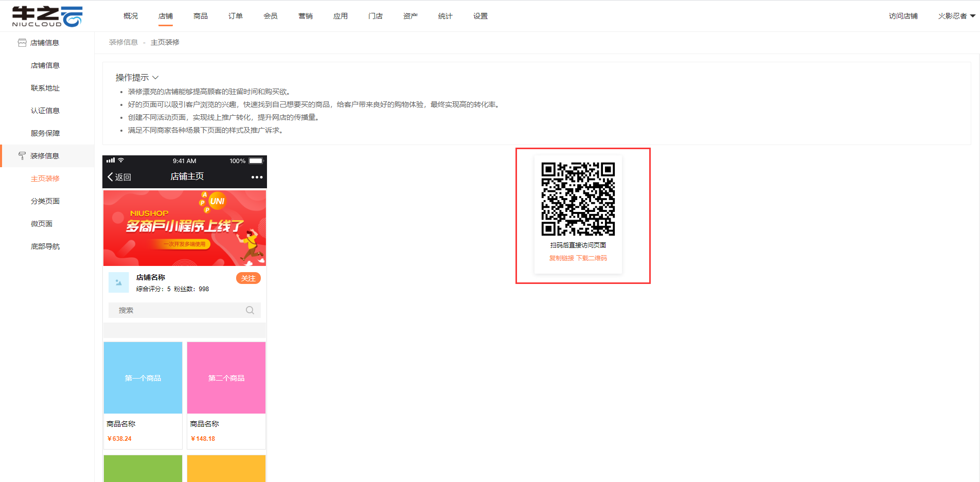This screenshot has height=482, width=980.
Task: Click the red NIUSHOP banner image
Action: coord(185,228)
